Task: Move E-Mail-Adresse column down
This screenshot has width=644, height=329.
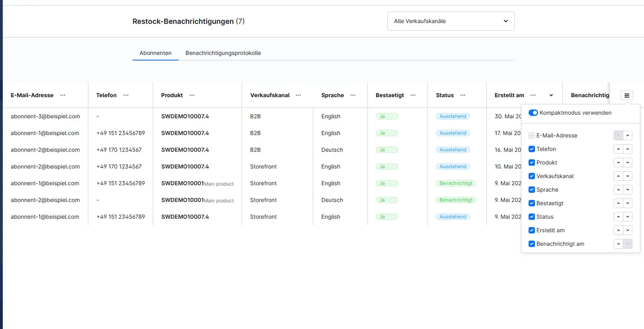Action: (x=628, y=135)
